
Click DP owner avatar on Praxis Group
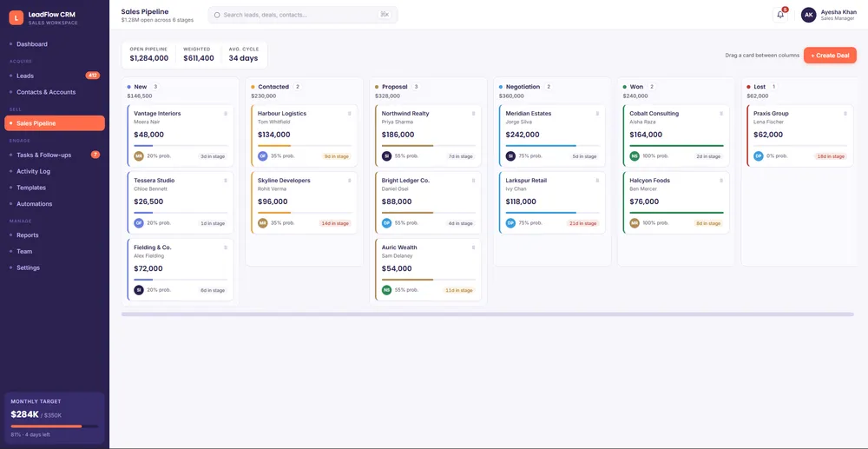759,156
